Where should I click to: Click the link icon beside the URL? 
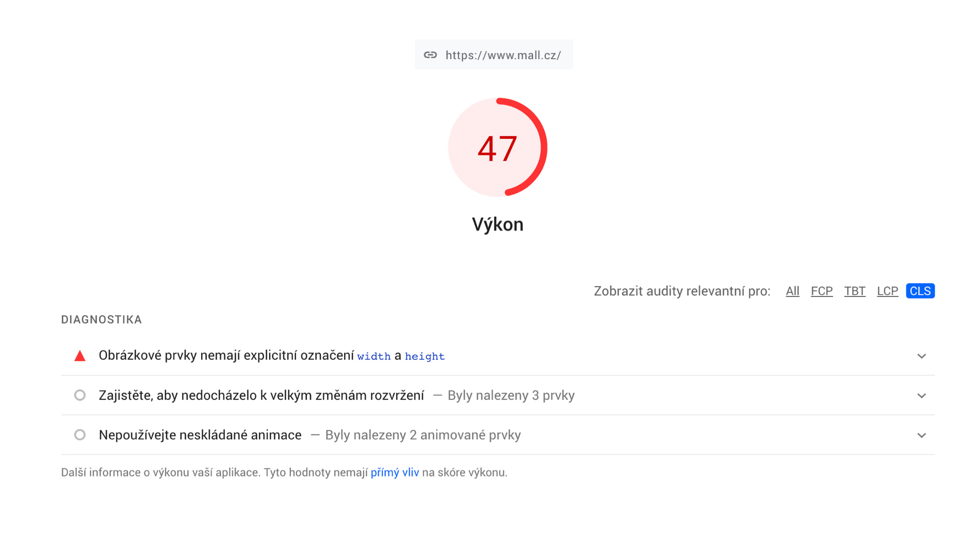point(430,55)
